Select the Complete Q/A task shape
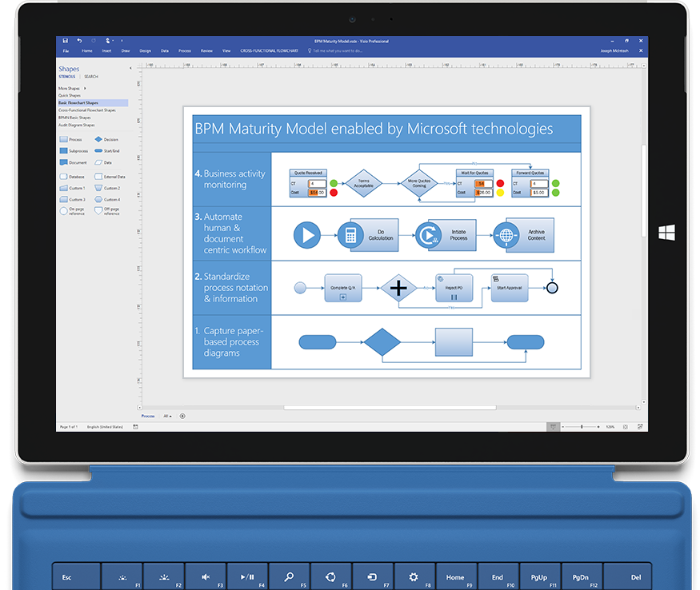 [x=343, y=289]
